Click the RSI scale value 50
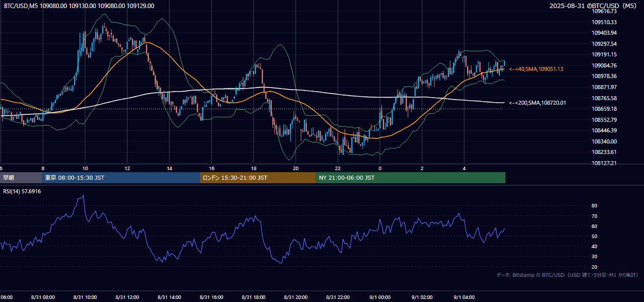The image size is (644, 302). [x=595, y=237]
